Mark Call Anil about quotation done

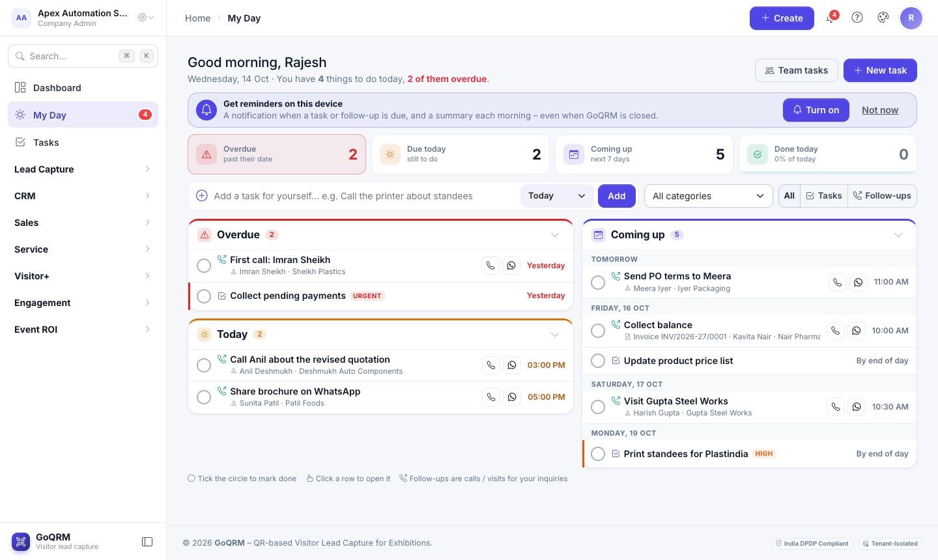point(204,365)
